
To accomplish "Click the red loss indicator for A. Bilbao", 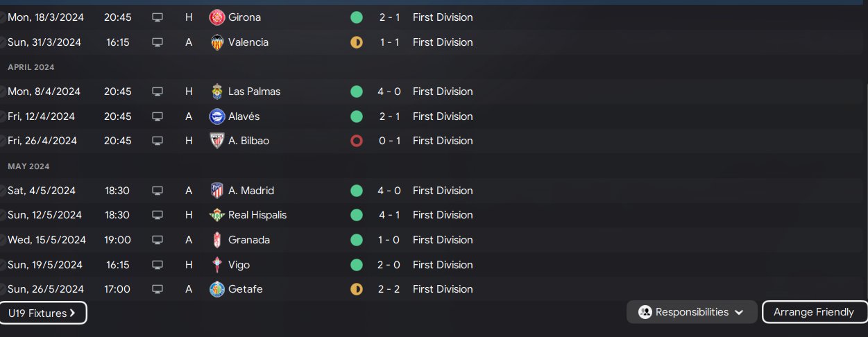I will pyautogui.click(x=357, y=141).
